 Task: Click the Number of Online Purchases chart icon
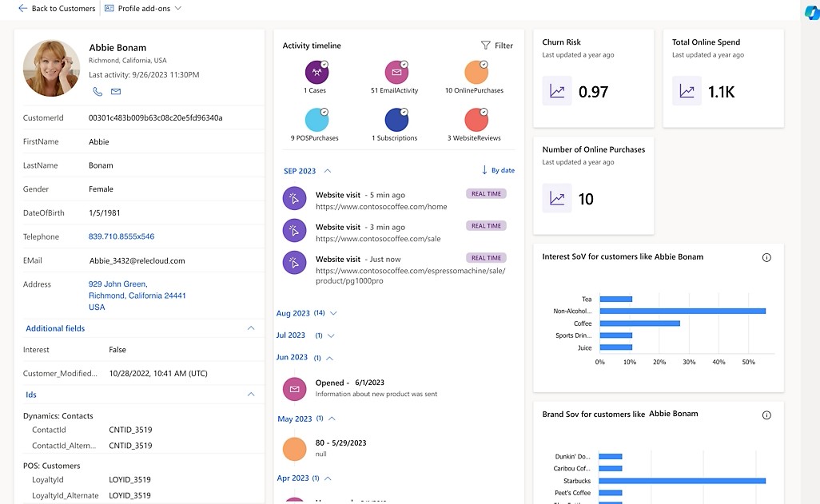coord(557,198)
